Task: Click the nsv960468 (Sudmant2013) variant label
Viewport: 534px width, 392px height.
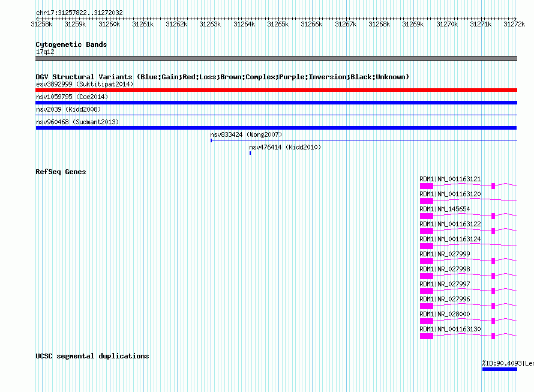Action: [x=77, y=122]
